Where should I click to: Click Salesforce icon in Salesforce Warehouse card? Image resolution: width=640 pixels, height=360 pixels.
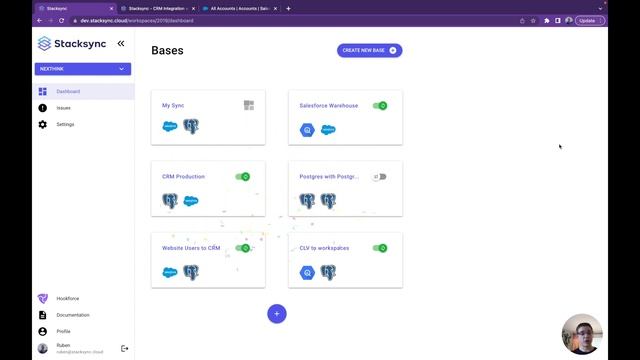(x=328, y=130)
